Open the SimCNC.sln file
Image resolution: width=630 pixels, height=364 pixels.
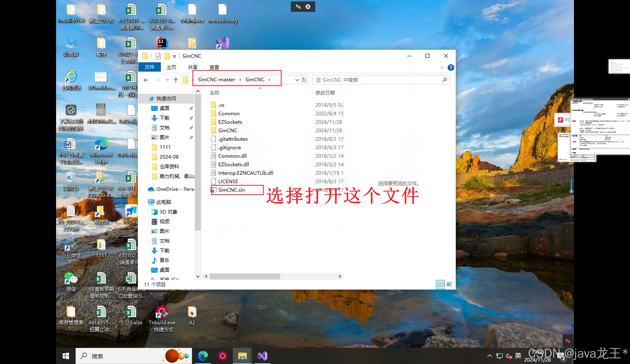pos(231,190)
